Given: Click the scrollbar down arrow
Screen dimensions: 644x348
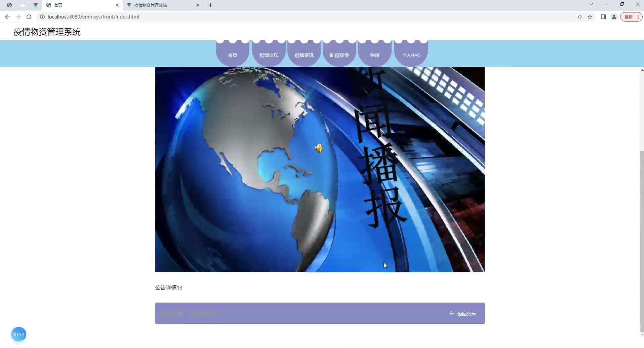Looking at the screenshot, I should (x=642, y=335).
